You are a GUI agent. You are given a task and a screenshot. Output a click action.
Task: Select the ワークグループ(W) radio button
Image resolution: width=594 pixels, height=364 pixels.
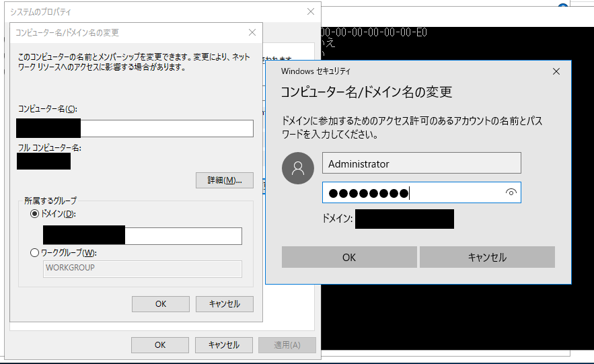(34, 252)
